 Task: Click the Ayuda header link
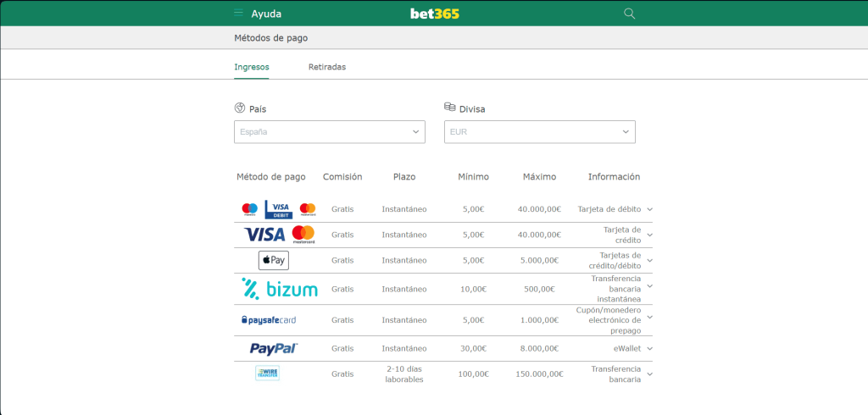pos(266,14)
